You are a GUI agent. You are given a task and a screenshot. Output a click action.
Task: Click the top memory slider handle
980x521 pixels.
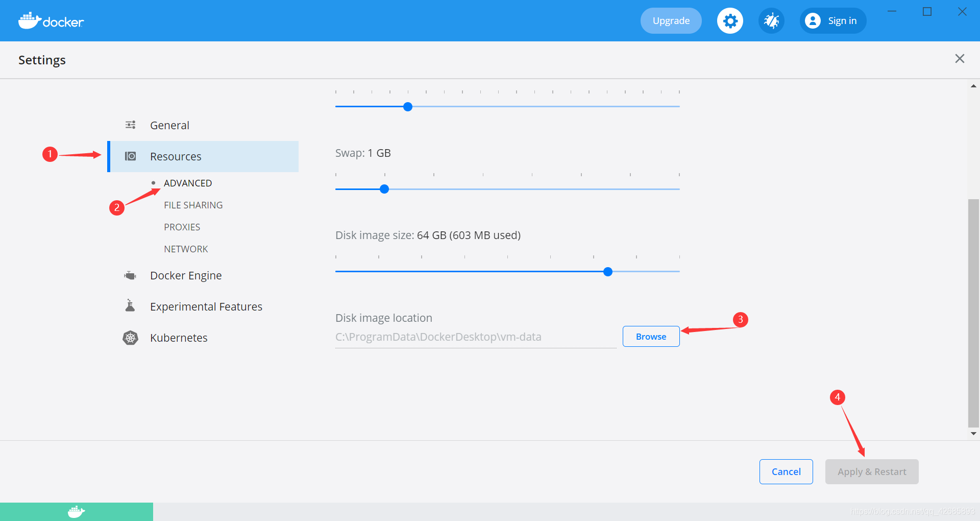[408, 107]
